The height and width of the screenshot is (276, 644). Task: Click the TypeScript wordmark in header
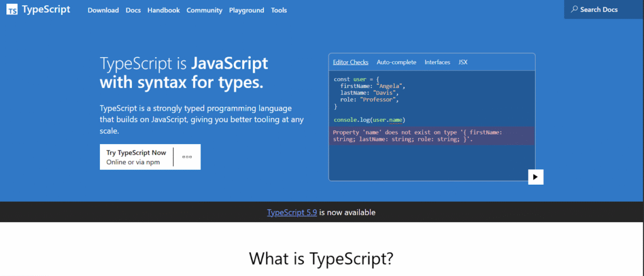coord(45,10)
